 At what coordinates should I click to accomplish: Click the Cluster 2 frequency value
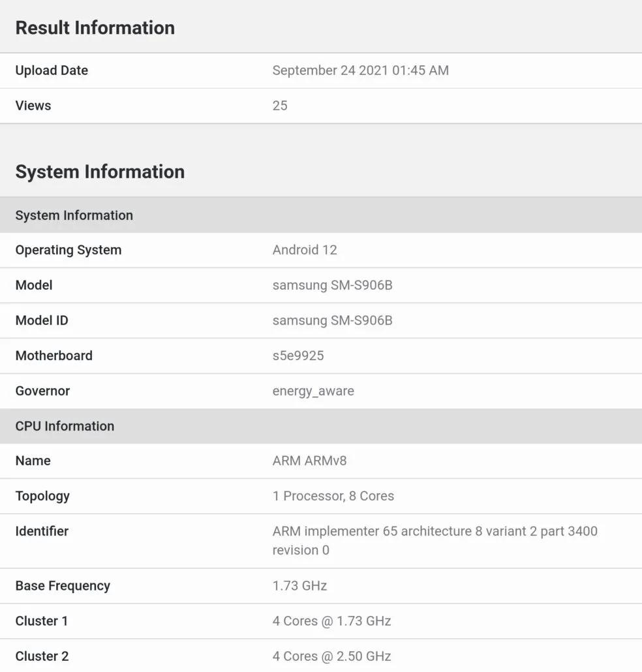point(332,656)
